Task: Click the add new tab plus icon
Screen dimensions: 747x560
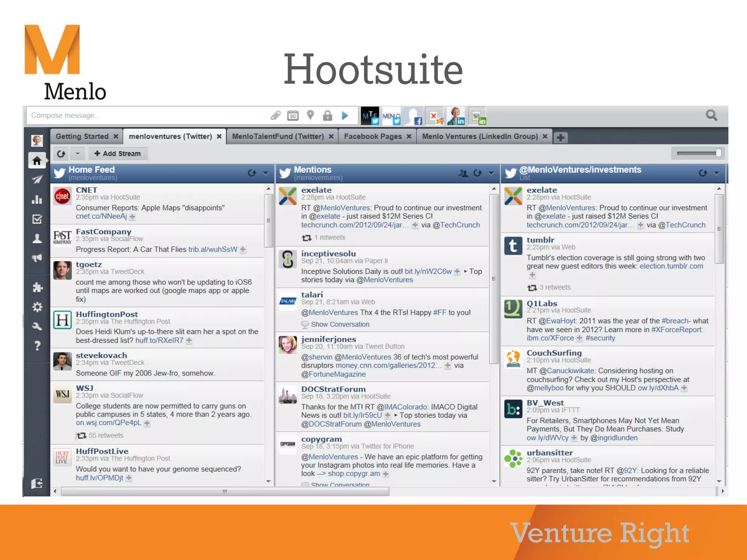Action: click(561, 137)
